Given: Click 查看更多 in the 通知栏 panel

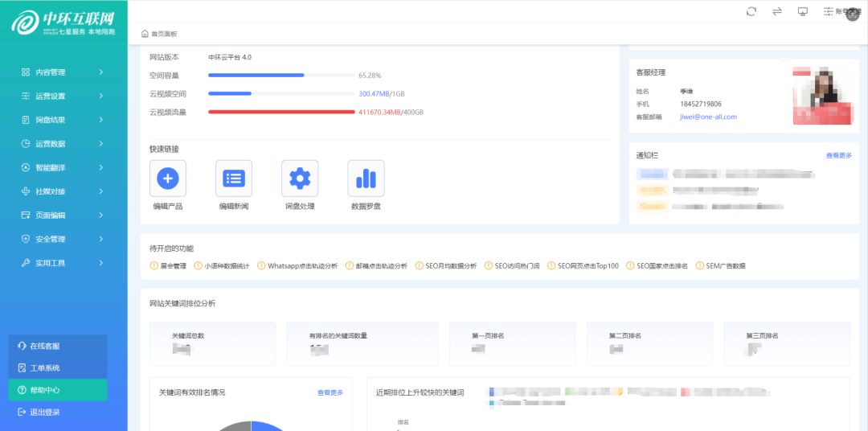Looking at the screenshot, I should [838, 155].
